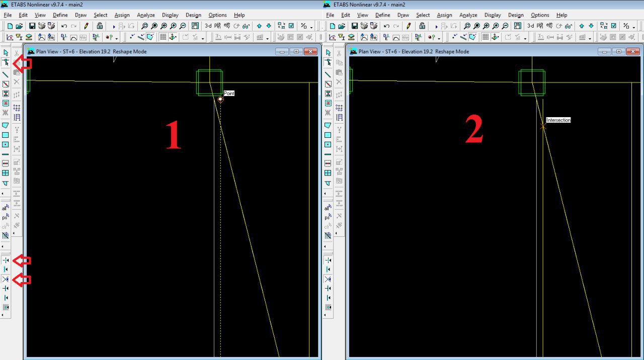The width and height of the screenshot is (644, 360).
Task: Click Run Analysis play arrow in left window
Action: 114,26
